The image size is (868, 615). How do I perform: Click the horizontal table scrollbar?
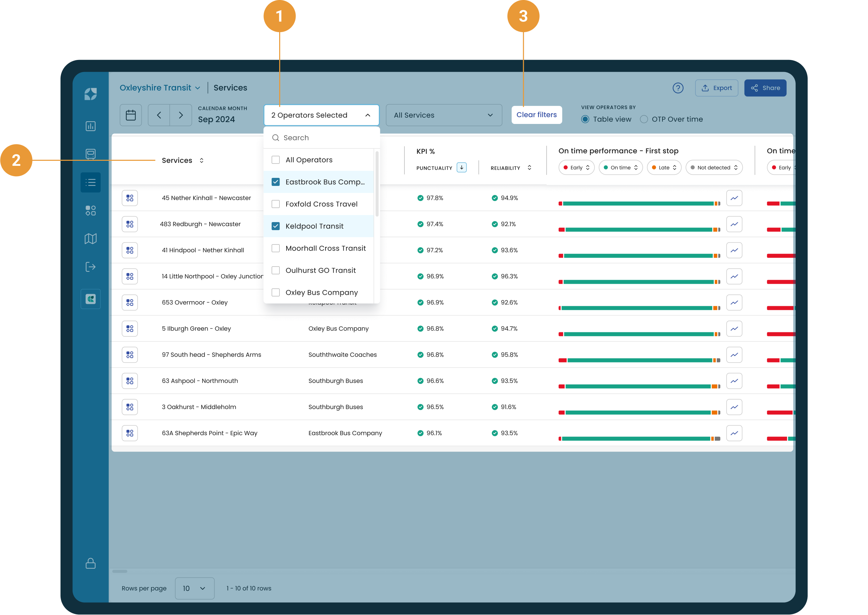point(120,571)
